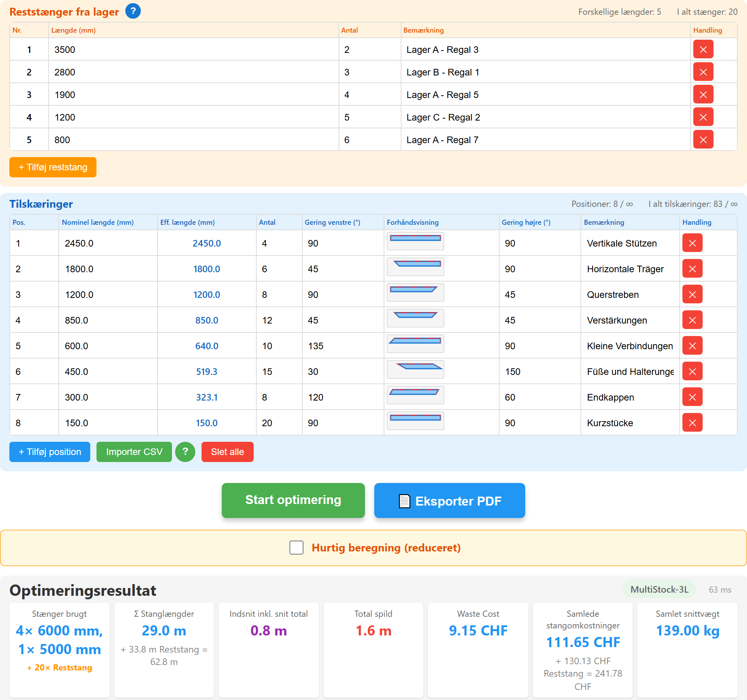This screenshot has width=747, height=700.
Task: Eksporter PDF of the results
Action: (450, 500)
